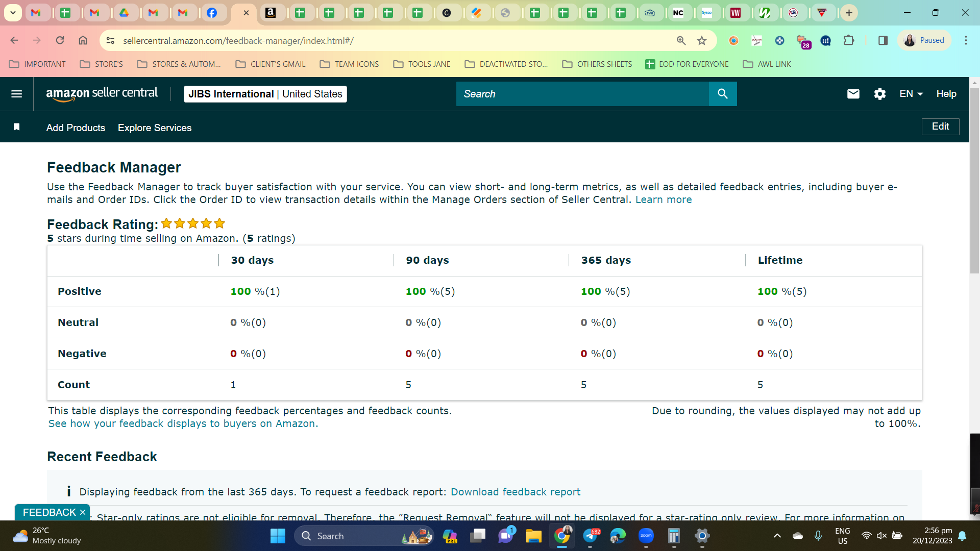
Task: Open the settings gear icon
Action: pos(879,94)
